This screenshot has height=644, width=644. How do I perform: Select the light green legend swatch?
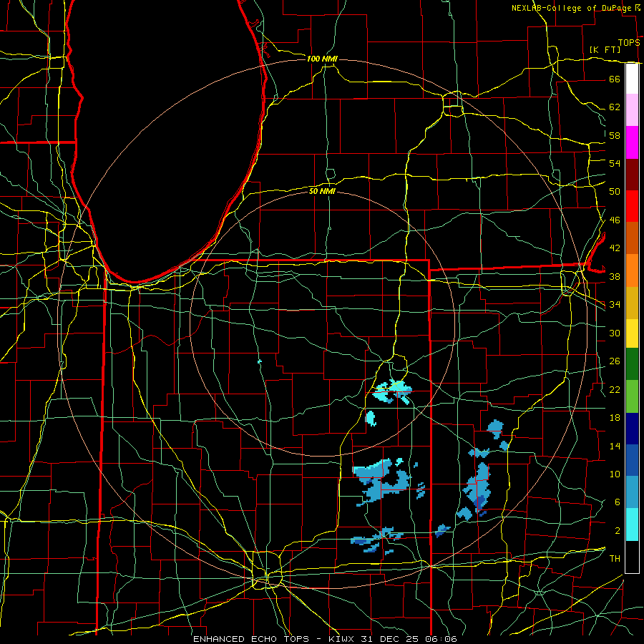pos(632,396)
